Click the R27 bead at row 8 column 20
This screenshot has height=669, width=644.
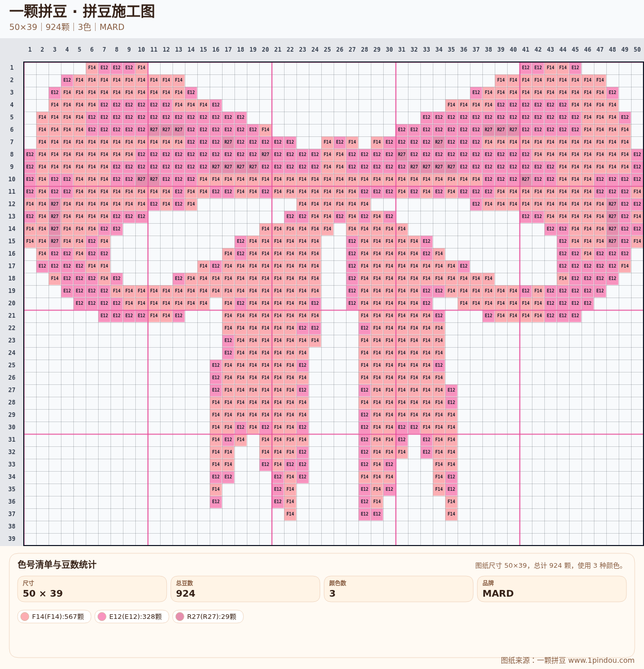(265, 154)
